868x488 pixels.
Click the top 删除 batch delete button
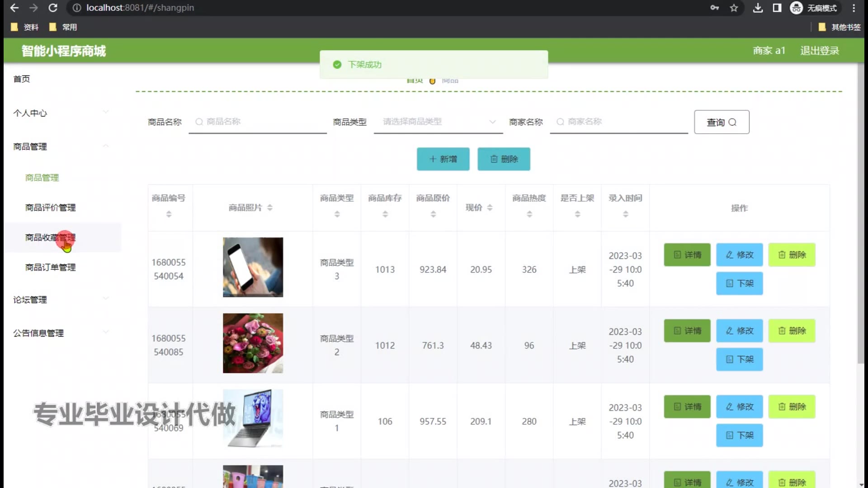504,159
